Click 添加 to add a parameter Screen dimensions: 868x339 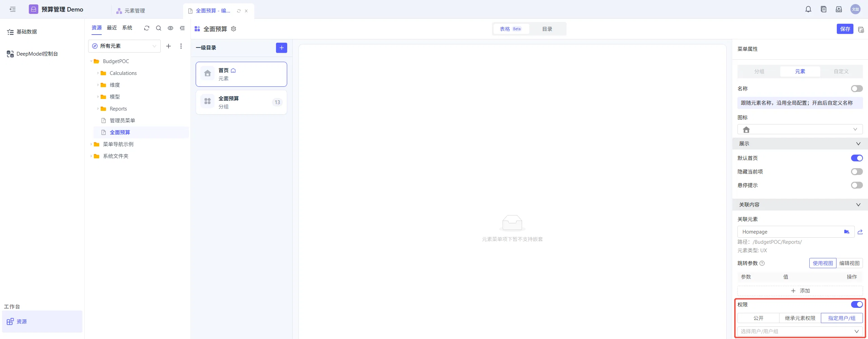tap(800, 291)
